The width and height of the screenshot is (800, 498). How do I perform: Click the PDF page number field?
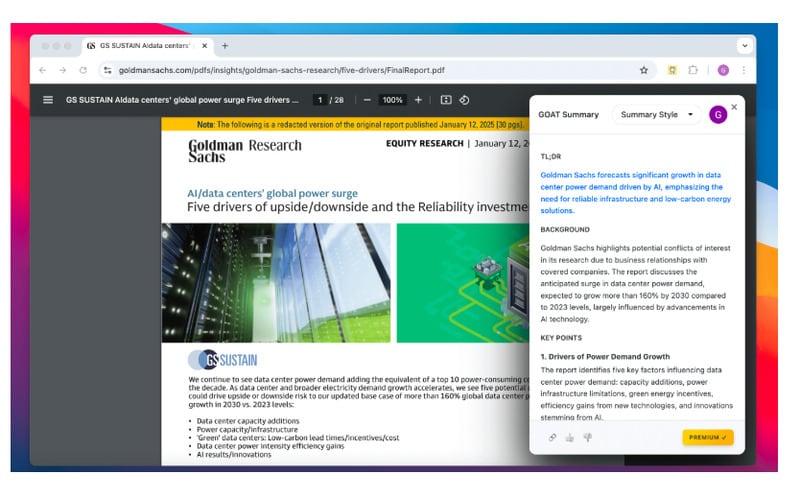(x=319, y=100)
